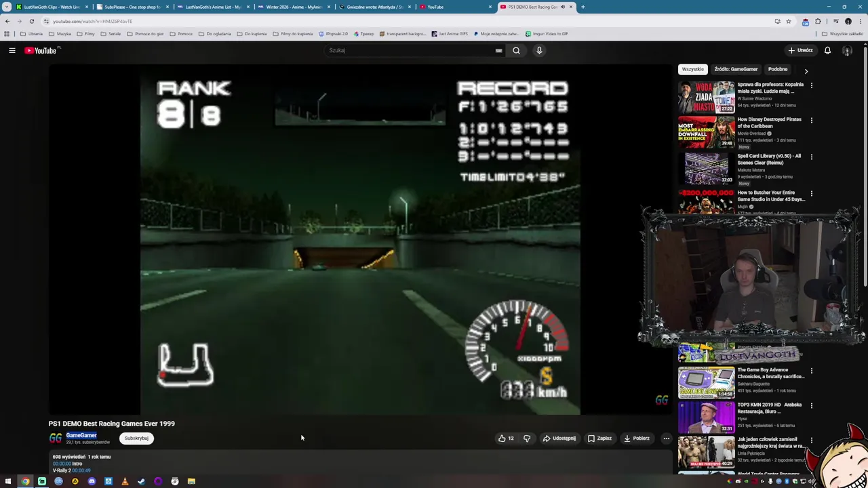Image resolution: width=868 pixels, height=488 pixels.
Task: Save video to playlist with Zapisz
Action: click(x=599, y=438)
